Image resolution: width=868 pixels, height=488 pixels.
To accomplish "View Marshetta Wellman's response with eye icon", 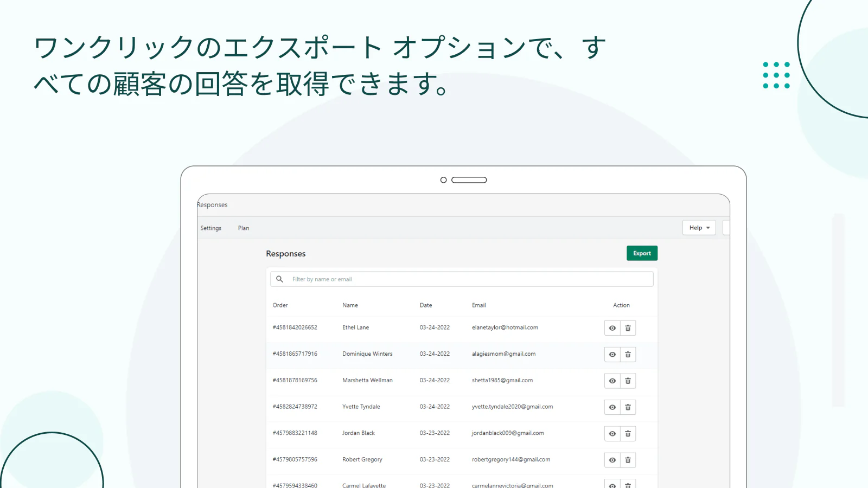I will pyautogui.click(x=612, y=381).
